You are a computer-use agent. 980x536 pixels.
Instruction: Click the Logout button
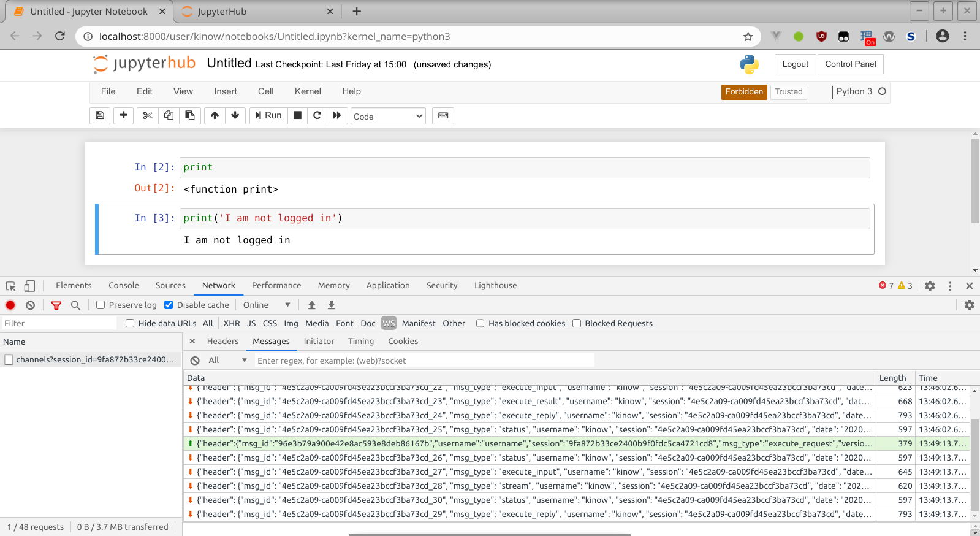point(795,64)
